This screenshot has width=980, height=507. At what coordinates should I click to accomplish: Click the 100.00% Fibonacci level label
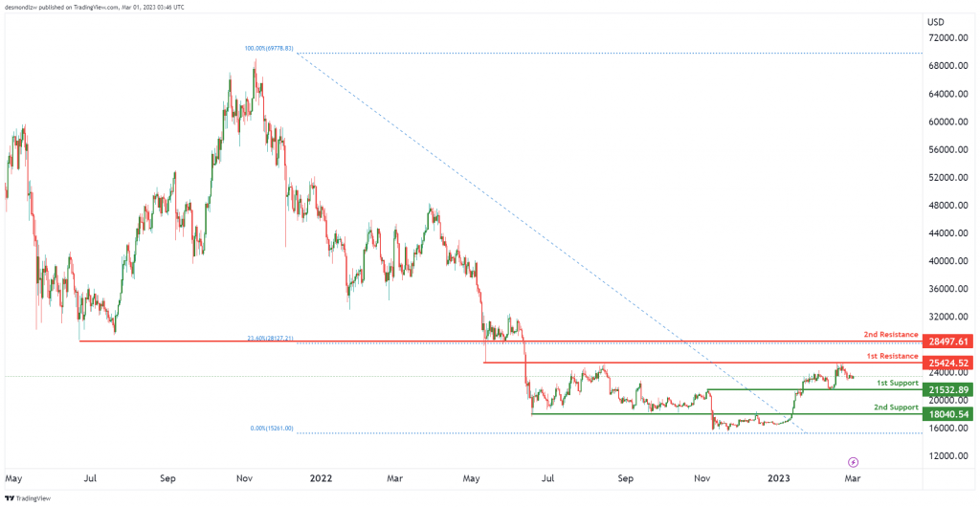pyautogui.click(x=269, y=49)
